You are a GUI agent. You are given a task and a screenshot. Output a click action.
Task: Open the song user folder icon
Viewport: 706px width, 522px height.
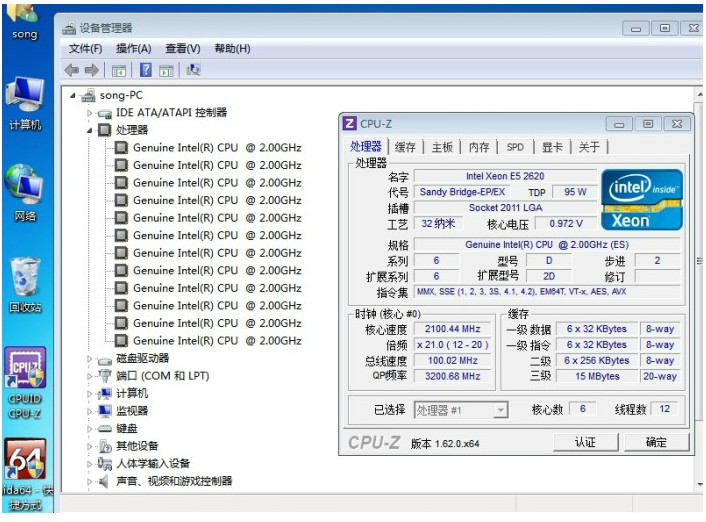(x=23, y=22)
